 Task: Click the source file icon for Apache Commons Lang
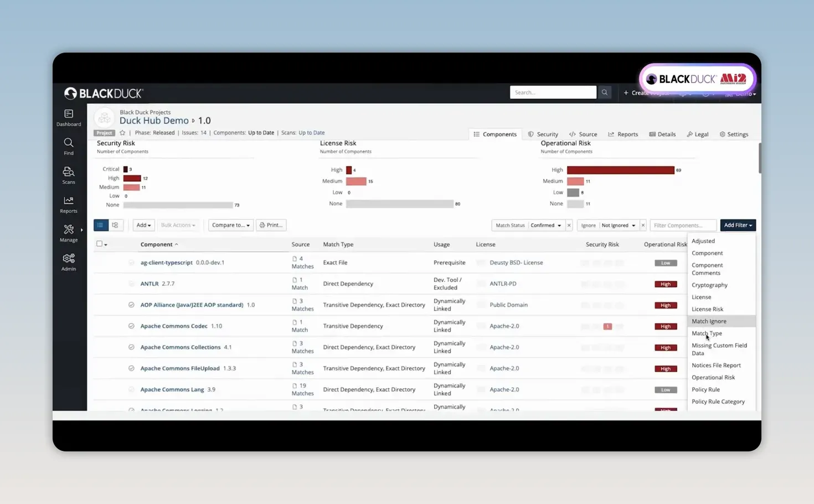(295, 385)
